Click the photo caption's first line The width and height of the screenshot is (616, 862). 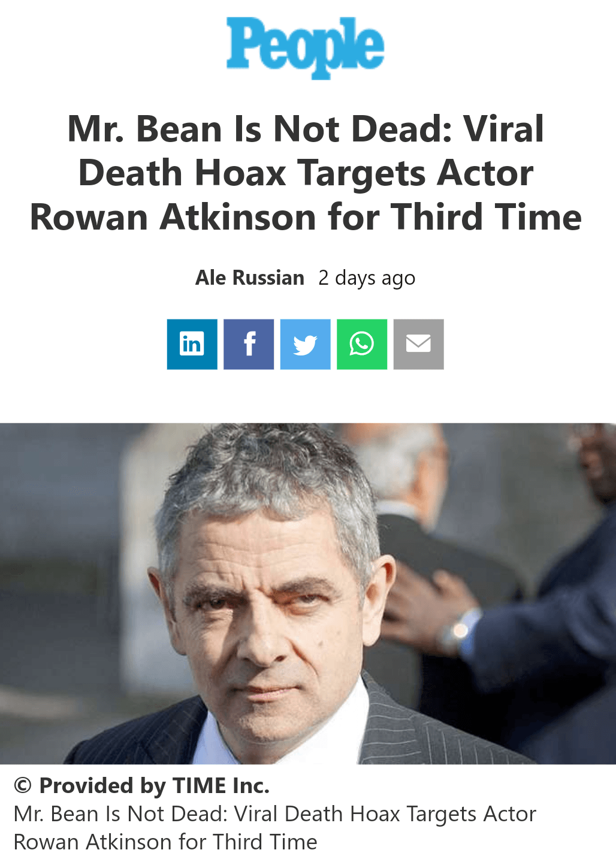pyautogui.click(x=275, y=814)
